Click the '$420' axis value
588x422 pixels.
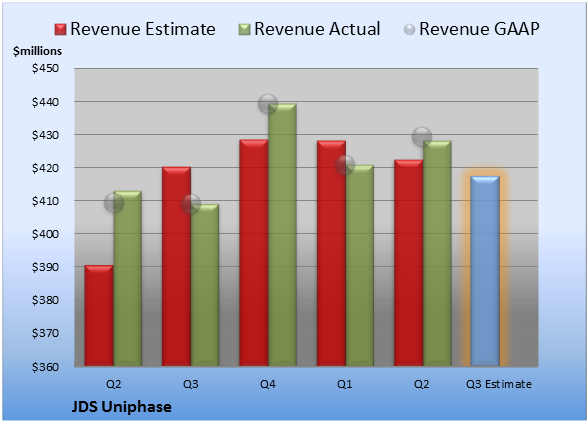click(45, 168)
